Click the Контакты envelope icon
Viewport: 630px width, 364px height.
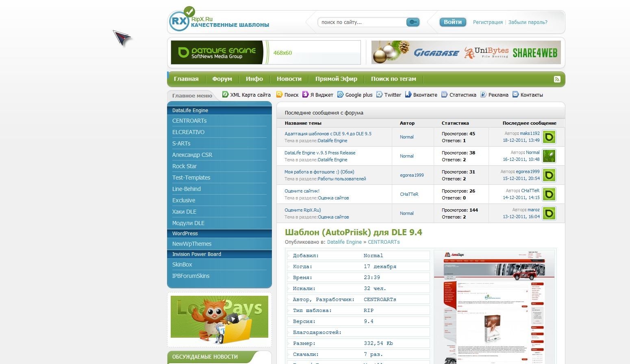pos(515,94)
